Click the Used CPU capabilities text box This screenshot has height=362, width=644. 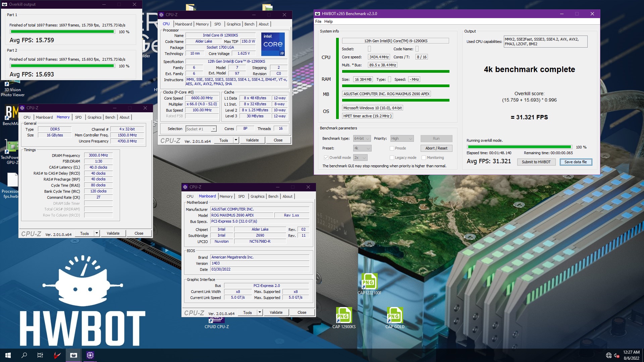click(546, 42)
